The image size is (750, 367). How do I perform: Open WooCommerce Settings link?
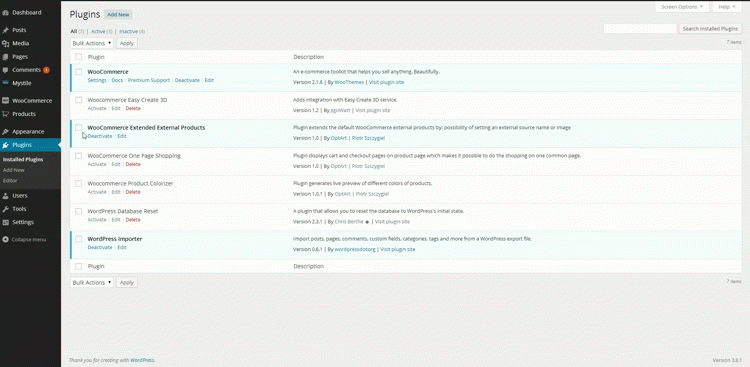[97, 80]
